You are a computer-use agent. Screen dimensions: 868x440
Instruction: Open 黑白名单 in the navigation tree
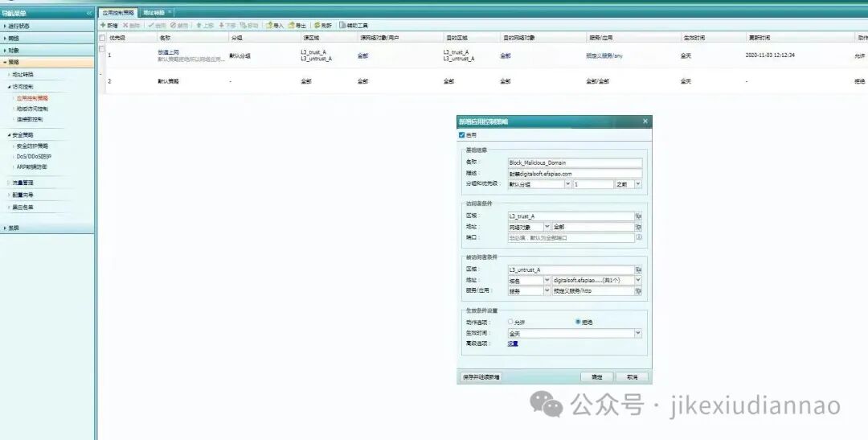click(23, 208)
